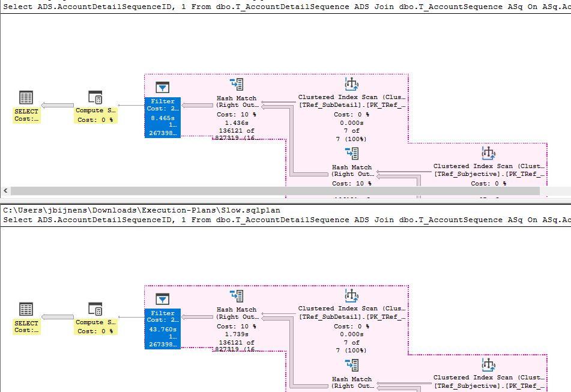The height and width of the screenshot is (392, 571).
Task: Click the Compute Scalar Cost 0% label in Slow.sqlplan
Action: coord(95,331)
